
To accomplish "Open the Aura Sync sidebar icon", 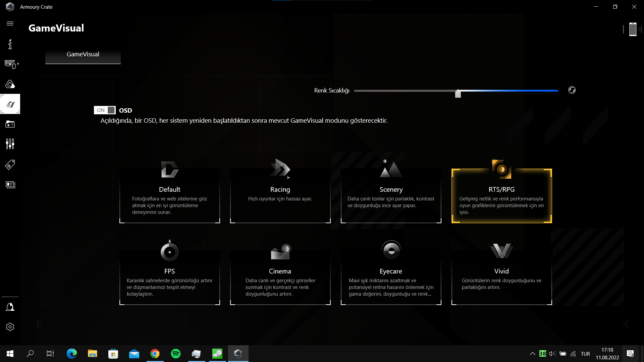I will pyautogui.click(x=10, y=84).
